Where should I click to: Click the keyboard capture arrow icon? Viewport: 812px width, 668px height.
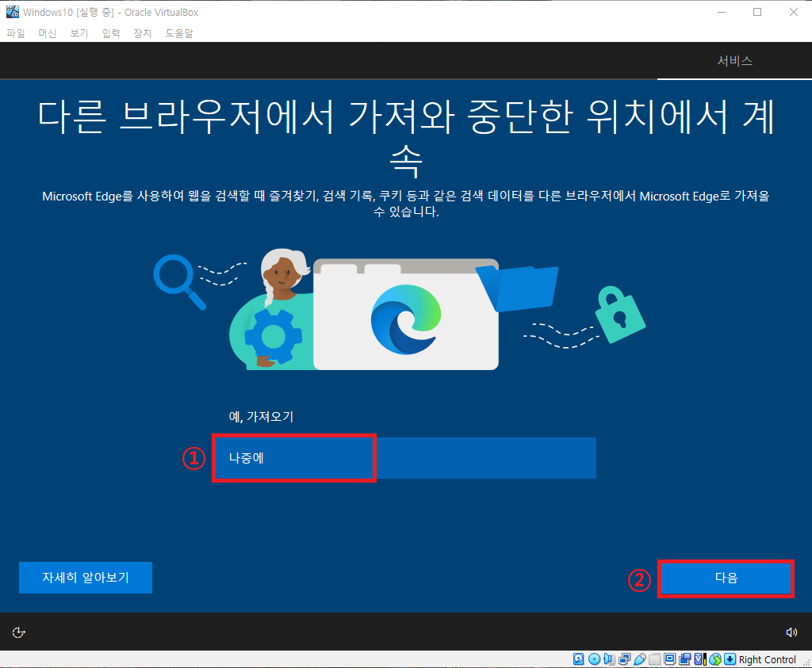pos(730,658)
